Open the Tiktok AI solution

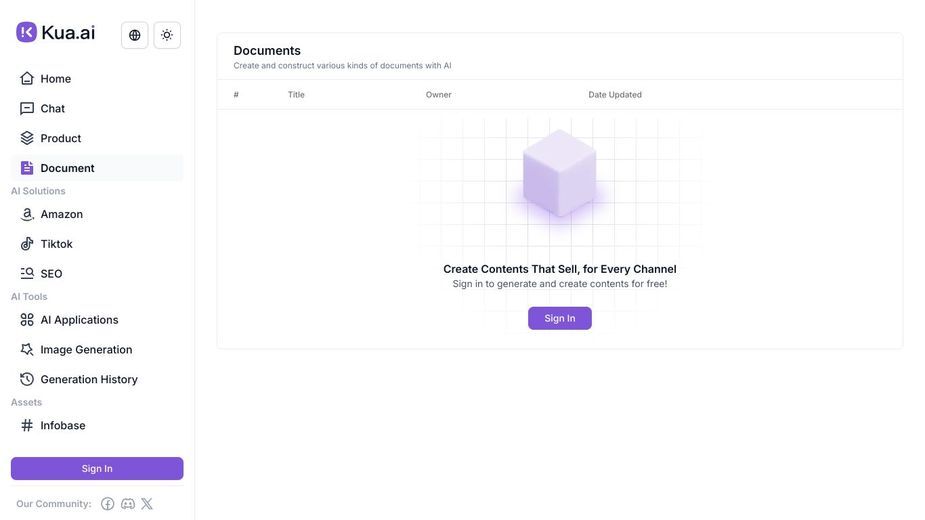pyautogui.click(x=97, y=244)
